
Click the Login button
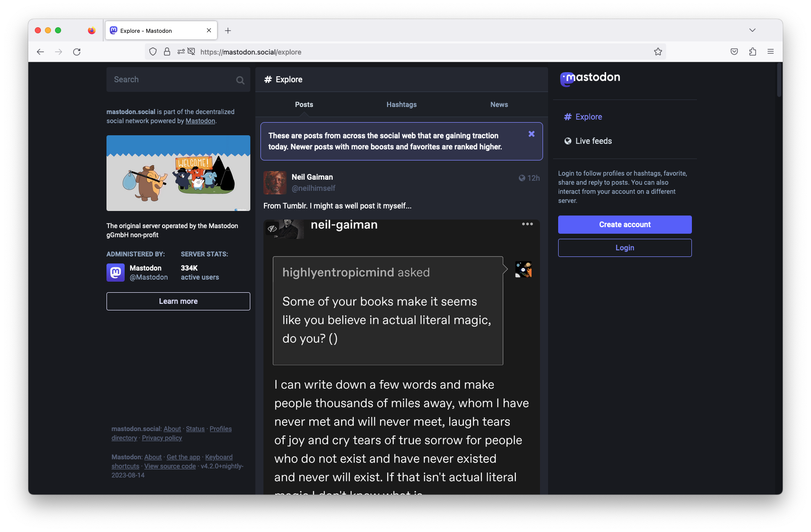click(x=625, y=248)
